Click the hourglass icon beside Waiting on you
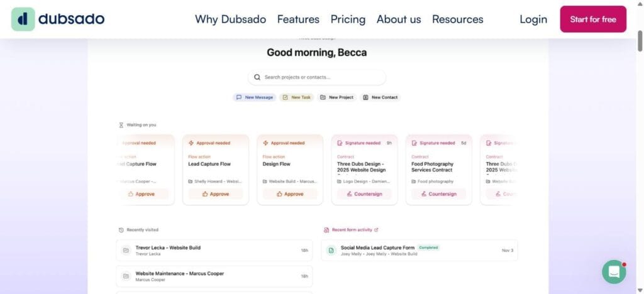 [x=121, y=125]
